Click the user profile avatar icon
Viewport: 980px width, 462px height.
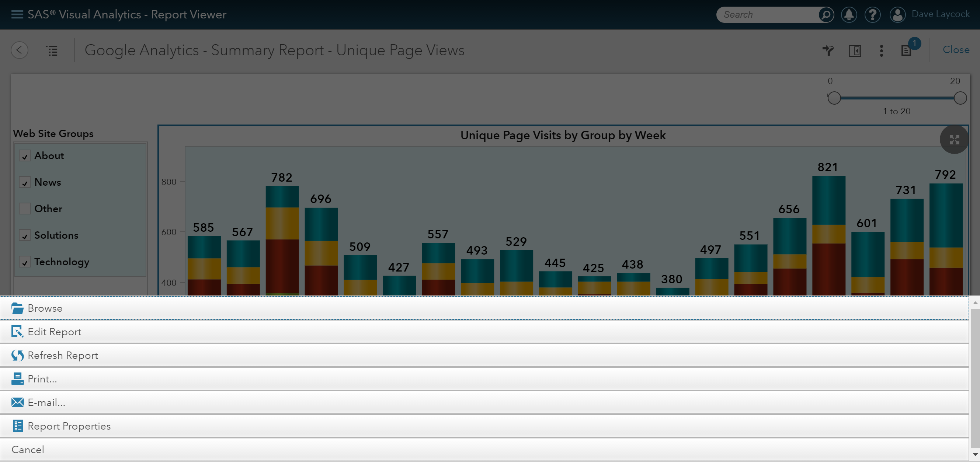coord(897,14)
